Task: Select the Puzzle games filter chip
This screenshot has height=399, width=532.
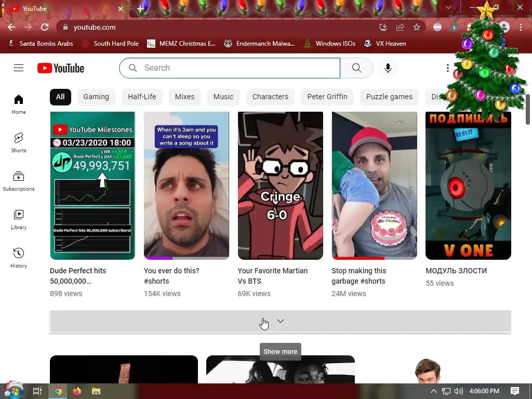Action: (x=389, y=97)
